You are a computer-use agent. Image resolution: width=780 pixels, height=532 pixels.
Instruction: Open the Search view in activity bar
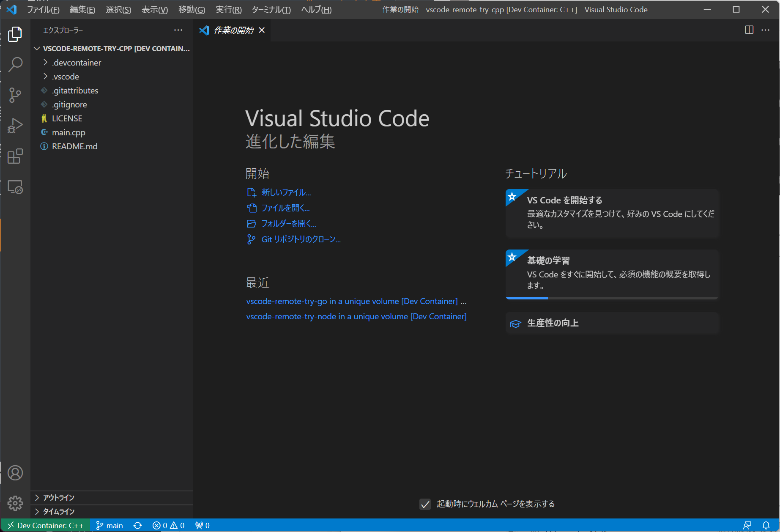pyautogui.click(x=15, y=65)
